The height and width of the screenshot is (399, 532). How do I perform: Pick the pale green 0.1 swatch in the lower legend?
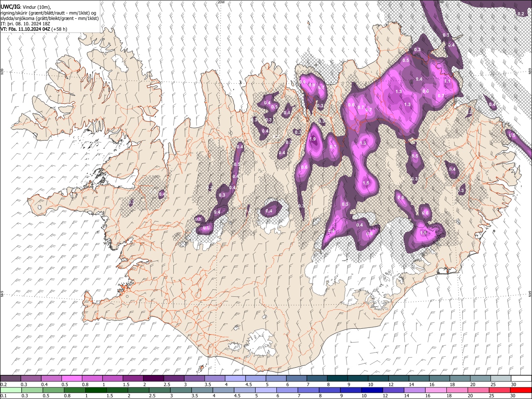tap(11, 390)
